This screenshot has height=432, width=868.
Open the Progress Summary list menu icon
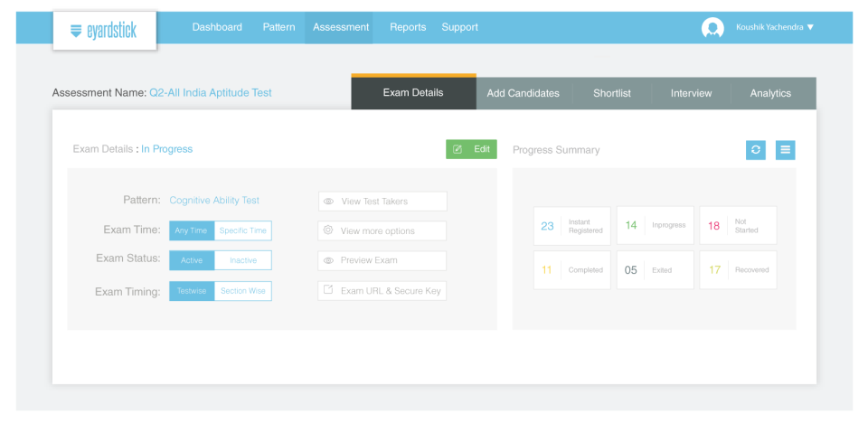pos(785,150)
